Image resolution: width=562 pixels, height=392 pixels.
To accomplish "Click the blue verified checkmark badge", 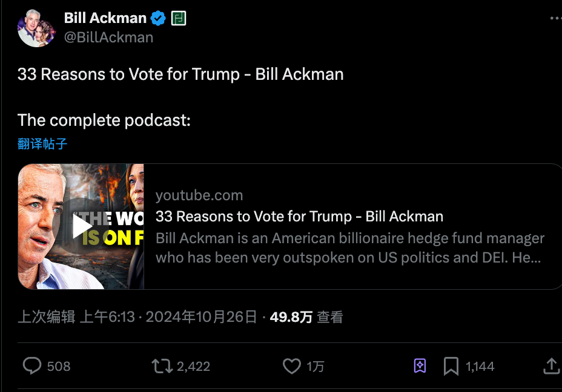I will pyautogui.click(x=158, y=19).
